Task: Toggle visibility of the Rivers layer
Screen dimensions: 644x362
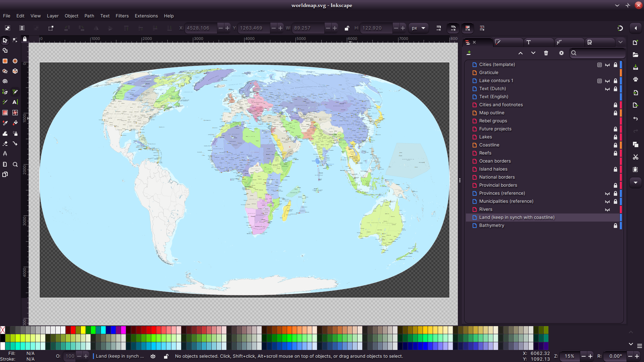Action: (607, 209)
